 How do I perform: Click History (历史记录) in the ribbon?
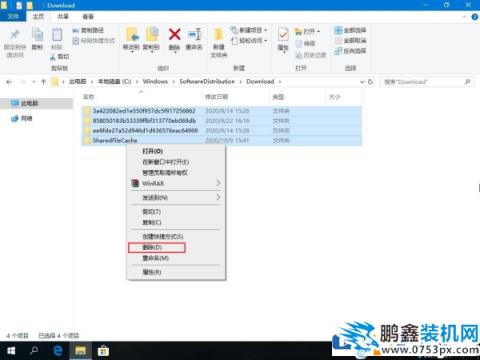(x=311, y=55)
